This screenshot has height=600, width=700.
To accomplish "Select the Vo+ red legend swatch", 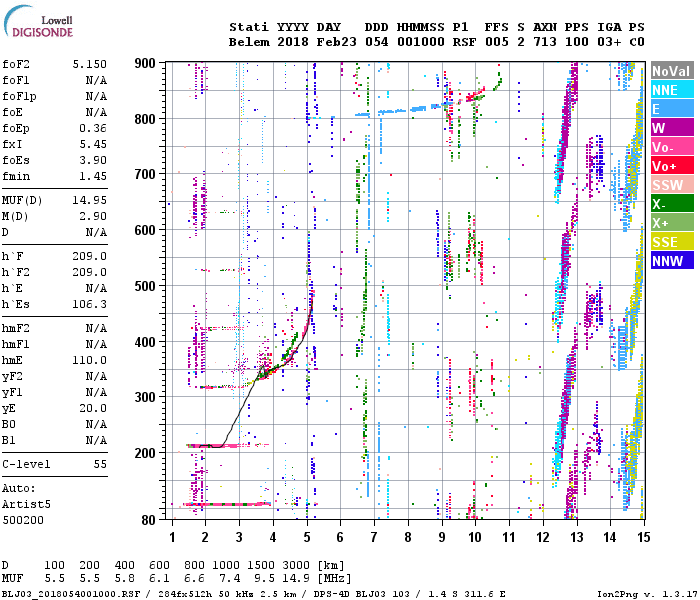I will tap(672, 166).
